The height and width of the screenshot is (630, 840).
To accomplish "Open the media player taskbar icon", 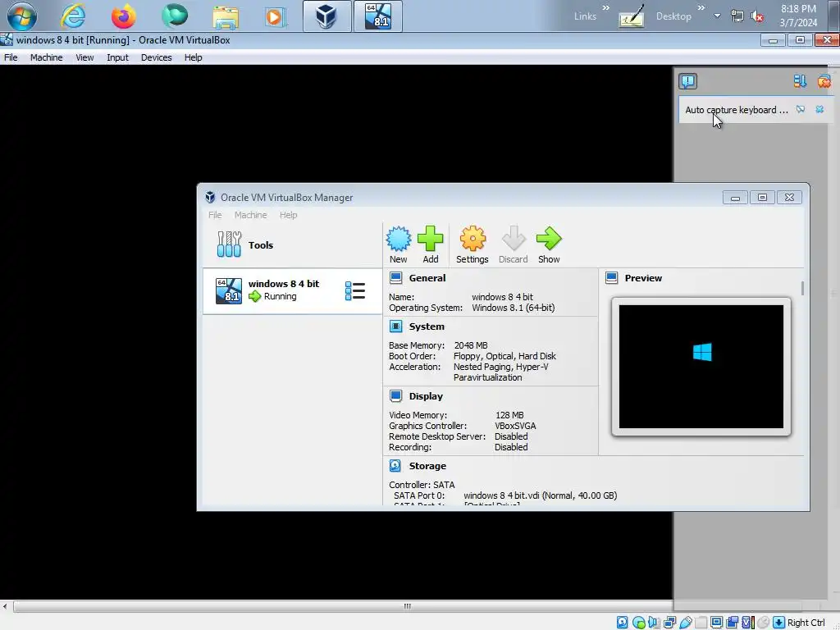I will (x=275, y=17).
